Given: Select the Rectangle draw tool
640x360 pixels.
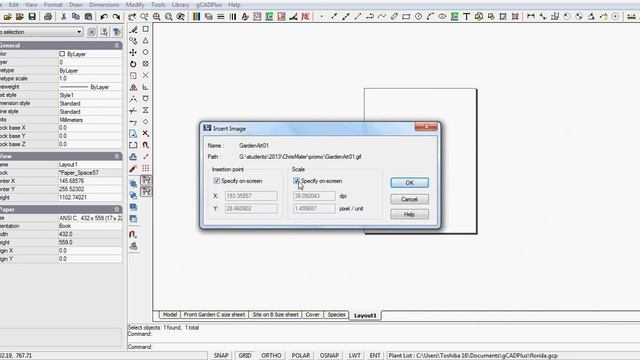Looking at the screenshot, I should point(406,17).
